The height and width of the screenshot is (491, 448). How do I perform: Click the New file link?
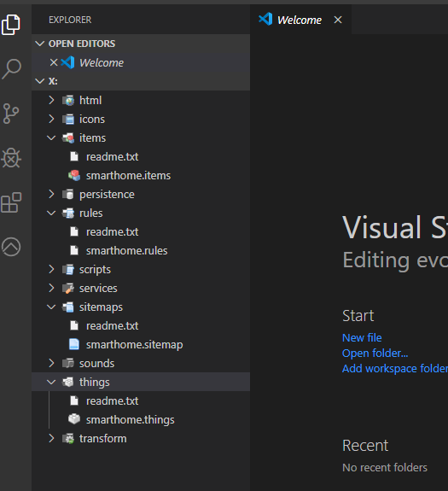(362, 338)
